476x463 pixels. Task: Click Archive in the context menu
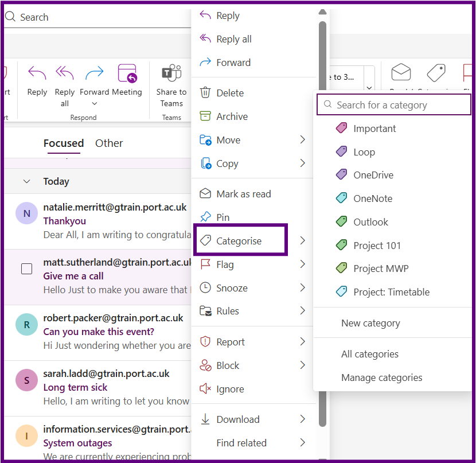pyautogui.click(x=253, y=116)
